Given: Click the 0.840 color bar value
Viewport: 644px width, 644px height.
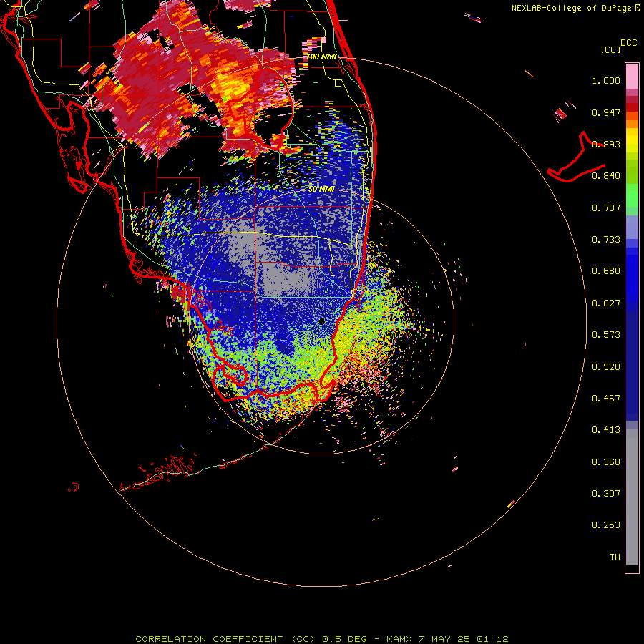Looking at the screenshot, I should pos(606,176).
